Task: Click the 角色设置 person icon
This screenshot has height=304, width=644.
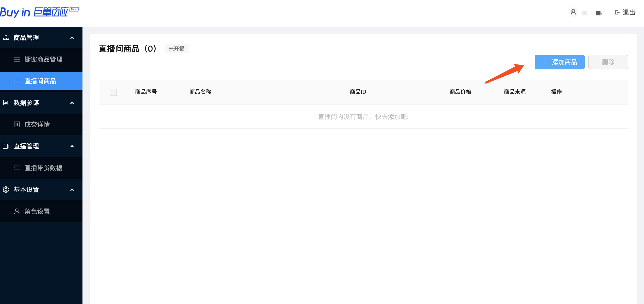Action: click(x=17, y=211)
